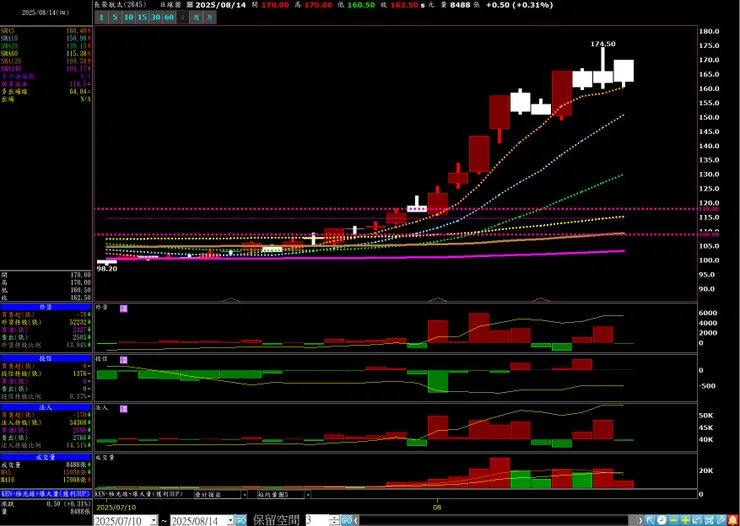Select the arrow pointer tool in bottom toolbar
This screenshot has width=740, height=526.
(x=650, y=520)
